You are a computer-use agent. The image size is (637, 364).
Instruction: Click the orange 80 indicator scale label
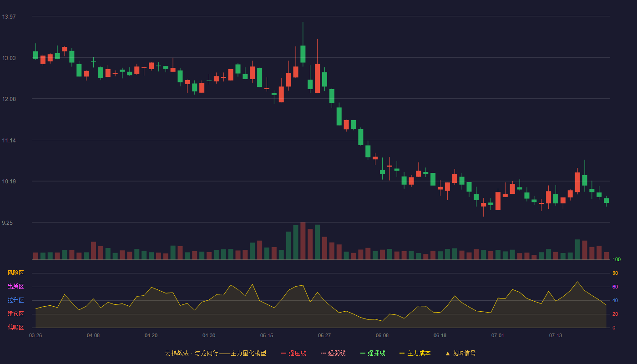[x=615, y=273]
